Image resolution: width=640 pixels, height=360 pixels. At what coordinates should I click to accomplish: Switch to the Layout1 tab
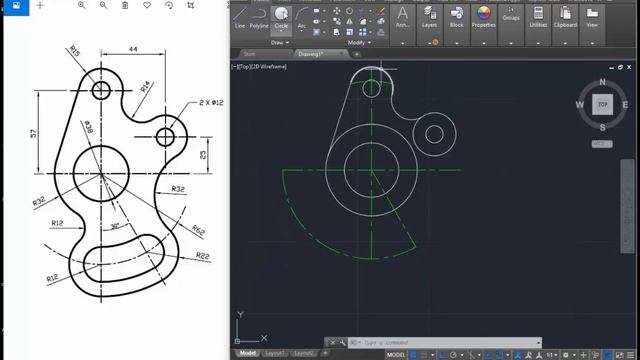[x=274, y=353]
